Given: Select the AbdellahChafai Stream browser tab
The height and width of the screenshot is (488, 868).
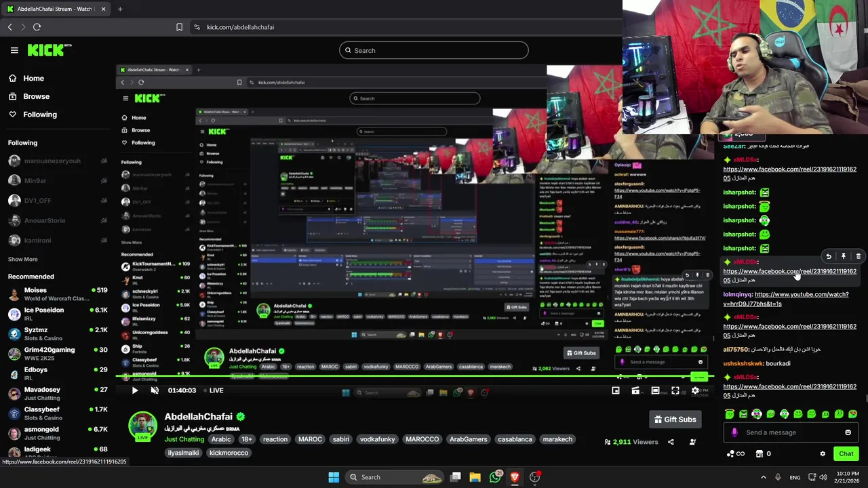Looking at the screenshot, I should 54,9.
